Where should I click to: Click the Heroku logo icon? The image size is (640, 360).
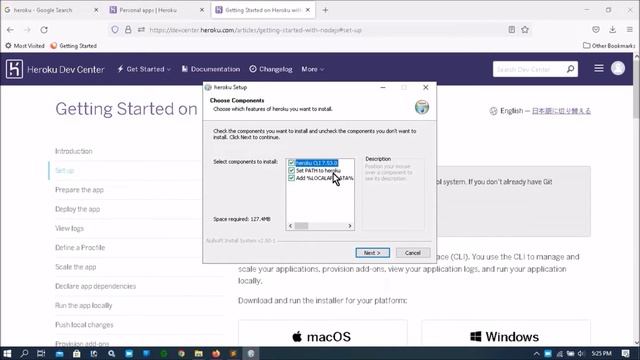point(14,69)
